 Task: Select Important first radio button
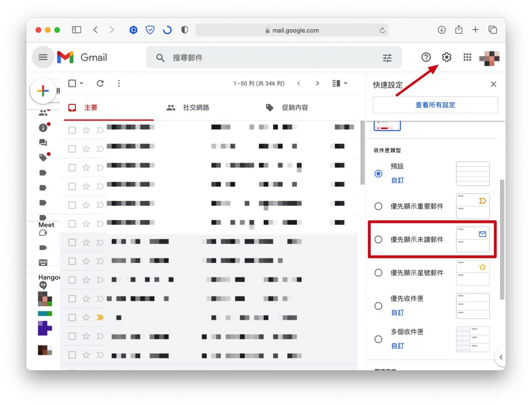click(378, 206)
